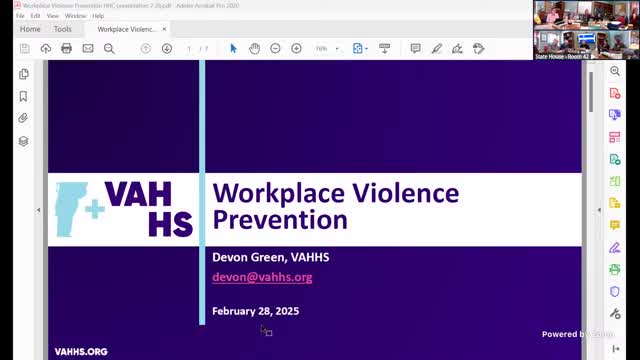The image size is (640, 360).
Task: Open Fill & Sign tool in right pane
Action: coord(615,247)
